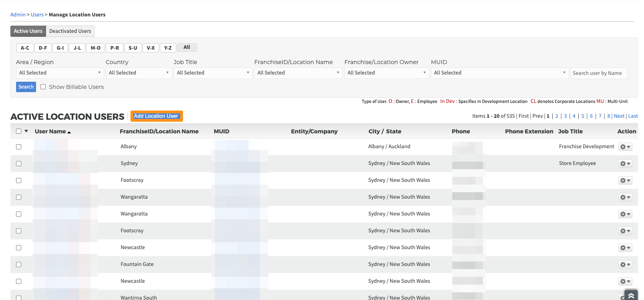
Task: Open the MUID dropdown
Action: (500, 73)
